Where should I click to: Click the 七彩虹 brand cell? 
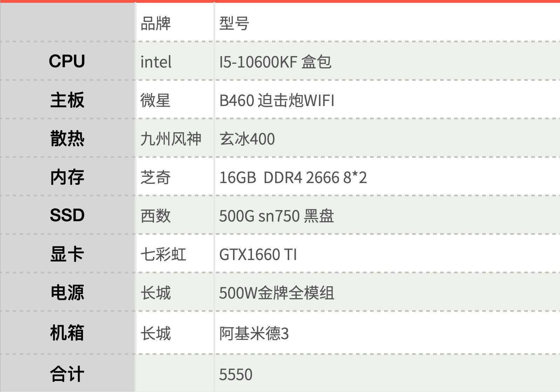163,254
